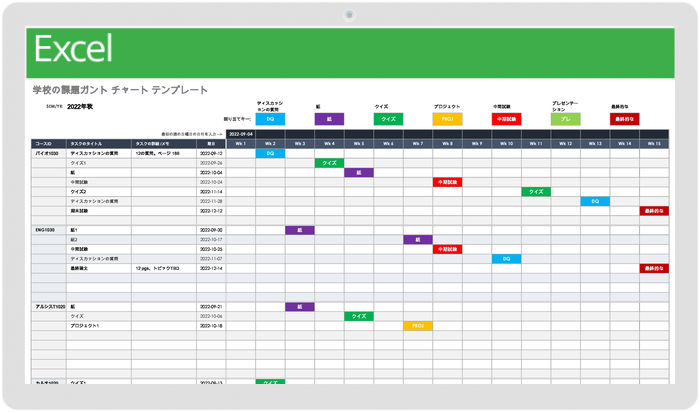Click the yellow PROJ swatch in the key
700x412 pixels.
(x=447, y=119)
